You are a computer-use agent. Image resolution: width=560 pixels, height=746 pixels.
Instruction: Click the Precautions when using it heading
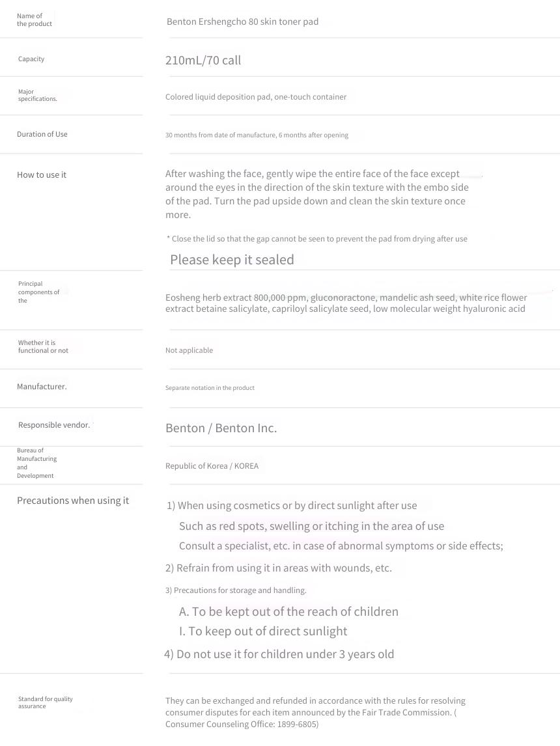(x=74, y=501)
